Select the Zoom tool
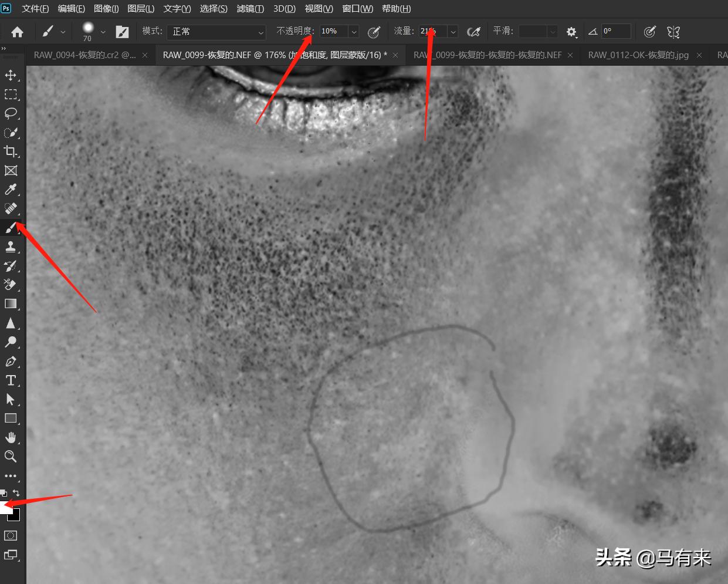The width and height of the screenshot is (728, 584). pos(11,457)
